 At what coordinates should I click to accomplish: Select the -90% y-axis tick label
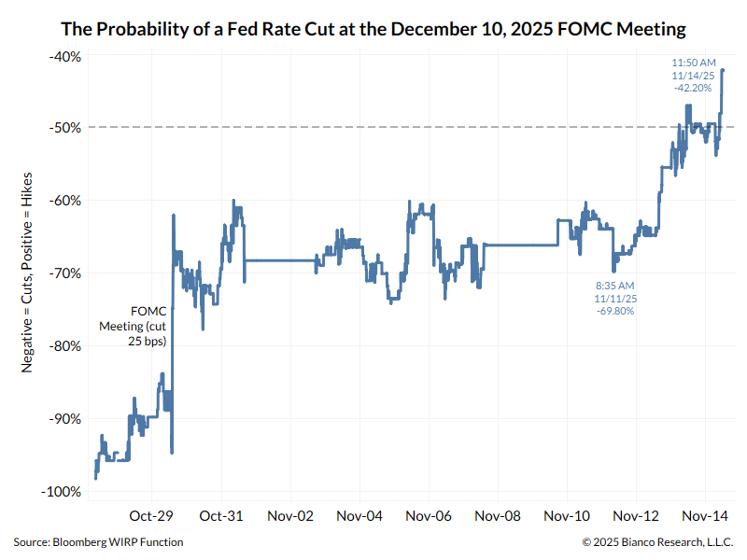click(64, 418)
